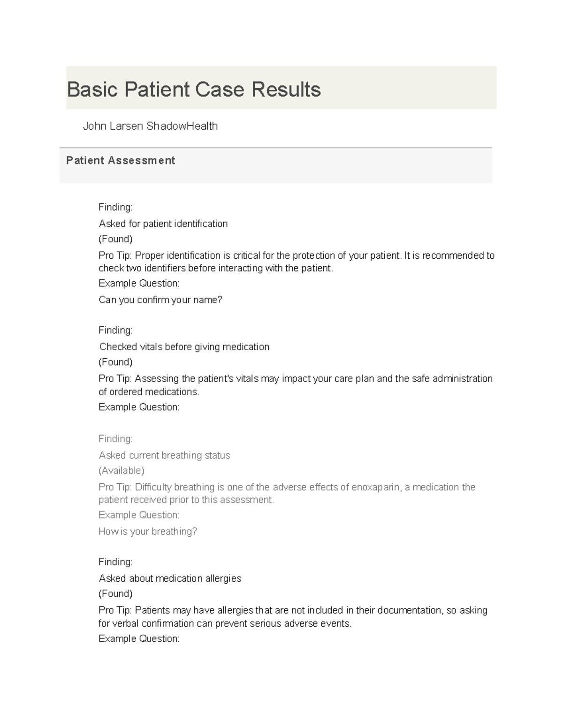Click 'How is your breathing?' example question

148,531
